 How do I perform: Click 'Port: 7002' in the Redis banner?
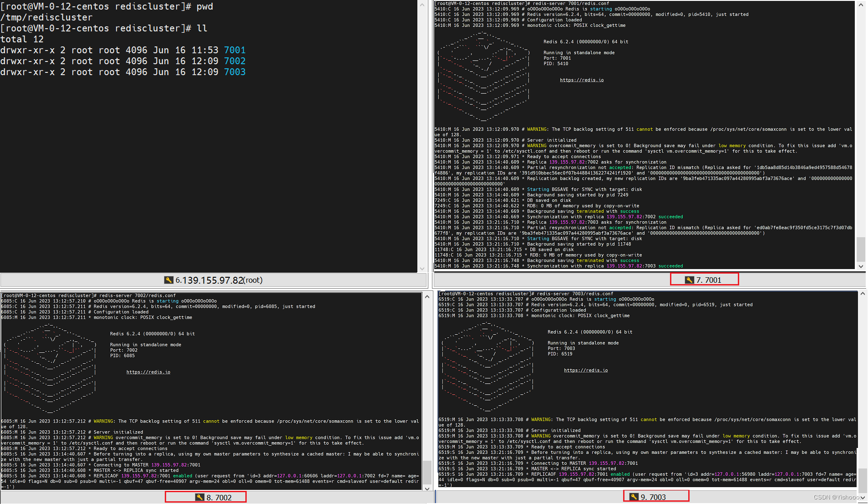point(124,350)
